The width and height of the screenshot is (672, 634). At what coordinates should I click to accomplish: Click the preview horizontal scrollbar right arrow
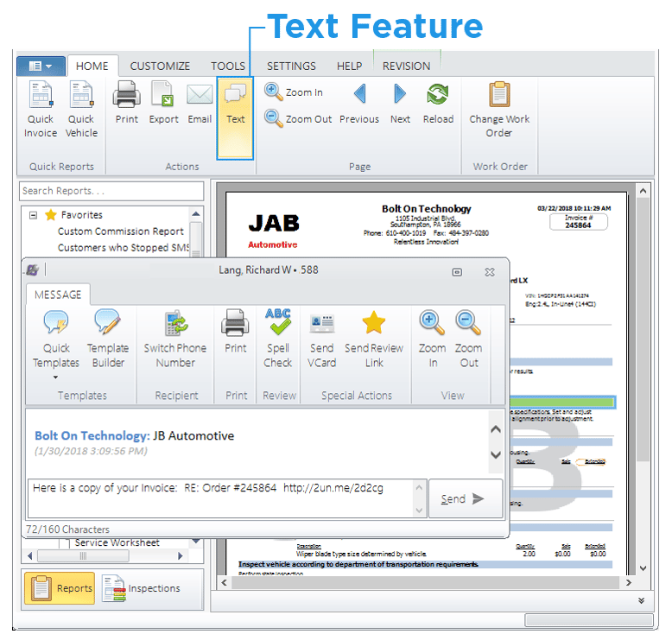click(628, 582)
